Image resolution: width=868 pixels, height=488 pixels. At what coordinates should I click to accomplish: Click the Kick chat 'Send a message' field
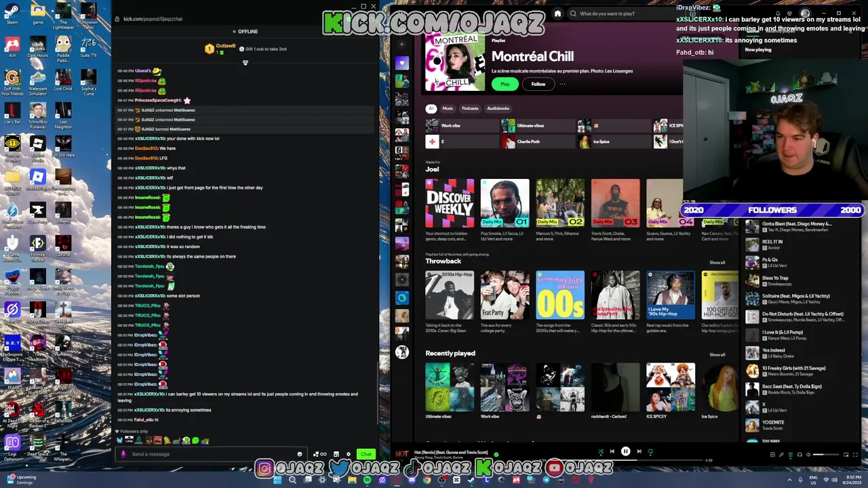[210, 454]
